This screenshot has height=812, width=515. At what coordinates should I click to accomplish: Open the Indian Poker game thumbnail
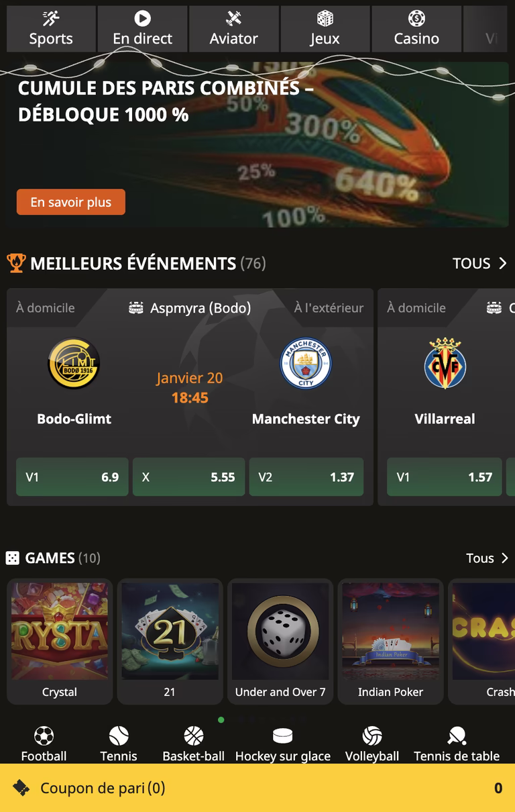coord(390,641)
